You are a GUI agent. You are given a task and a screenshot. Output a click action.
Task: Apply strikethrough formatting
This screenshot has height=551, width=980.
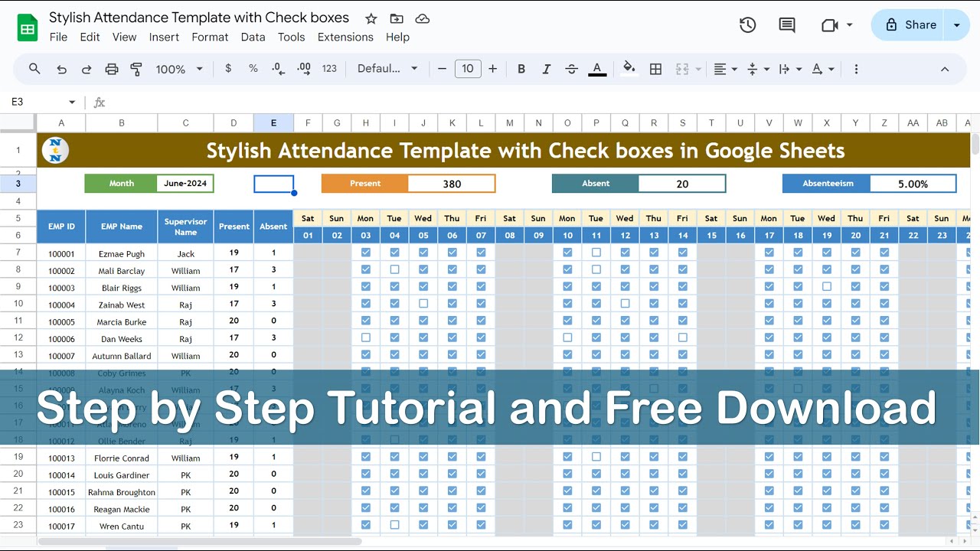point(572,69)
